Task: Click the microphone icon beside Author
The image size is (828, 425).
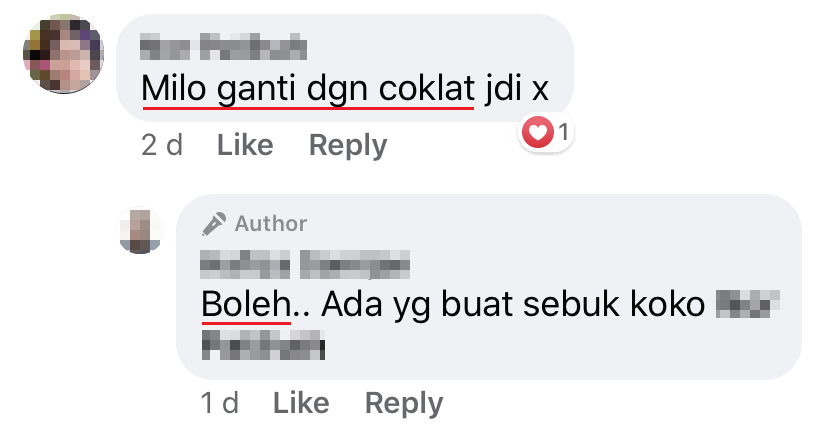Action: click(x=214, y=224)
